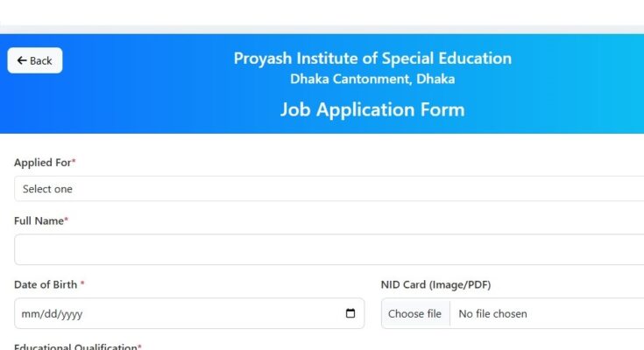Screen dimensions: 644x350
Task: Click the Job Application Form title
Action: 372,110
